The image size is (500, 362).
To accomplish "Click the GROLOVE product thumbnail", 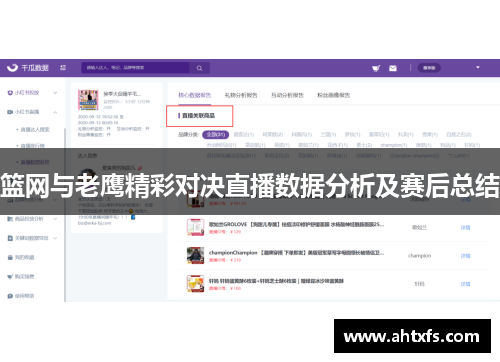I will tap(196, 227).
